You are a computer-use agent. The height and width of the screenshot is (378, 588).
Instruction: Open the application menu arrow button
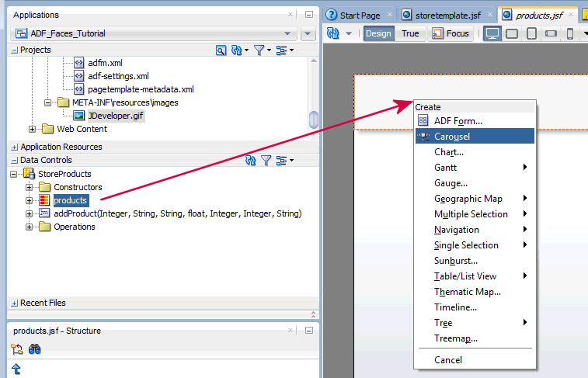click(x=308, y=33)
